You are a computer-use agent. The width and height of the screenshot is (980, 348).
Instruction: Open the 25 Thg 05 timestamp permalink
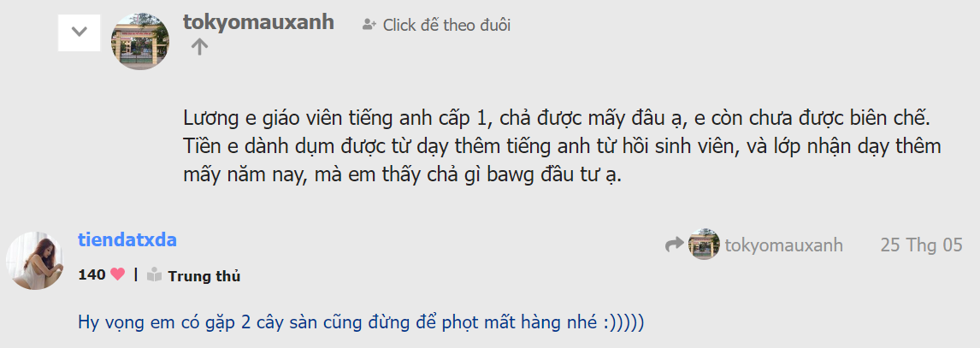point(921,245)
